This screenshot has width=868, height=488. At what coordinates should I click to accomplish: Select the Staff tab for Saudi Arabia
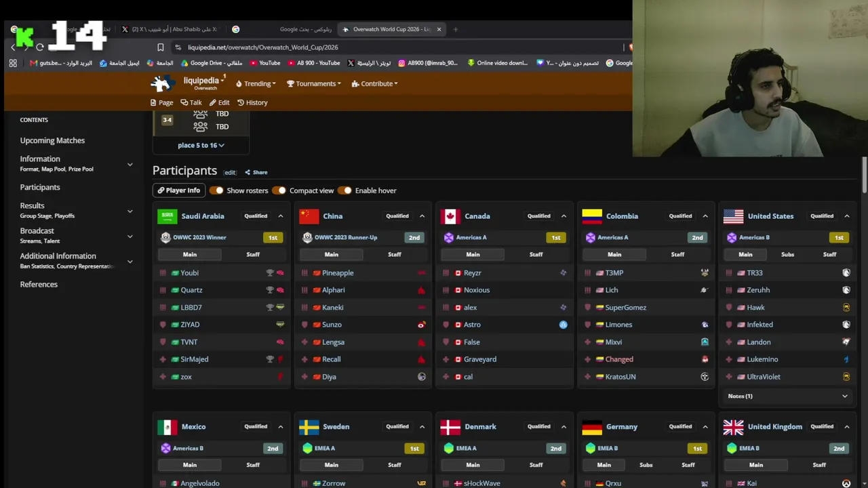tap(253, 254)
